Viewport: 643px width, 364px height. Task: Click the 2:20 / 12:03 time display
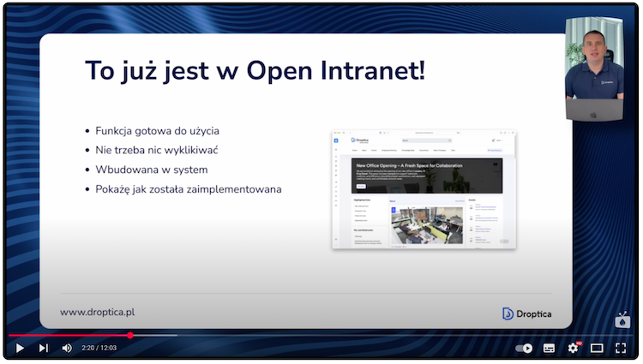point(99,348)
